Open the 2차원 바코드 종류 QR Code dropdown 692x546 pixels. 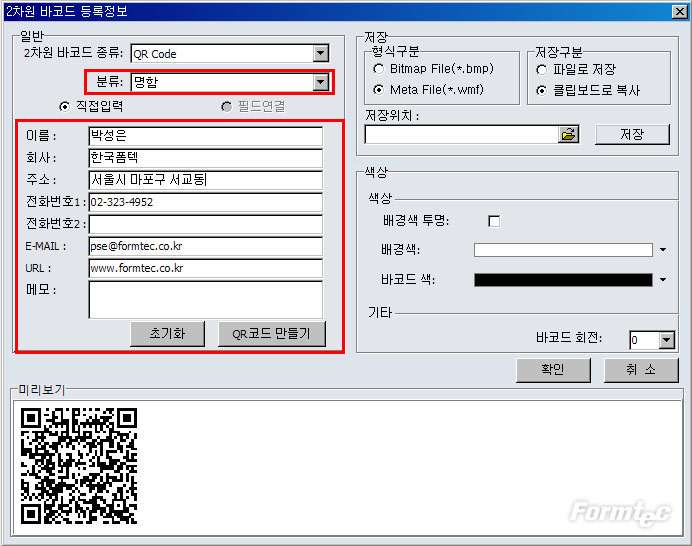coord(321,53)
